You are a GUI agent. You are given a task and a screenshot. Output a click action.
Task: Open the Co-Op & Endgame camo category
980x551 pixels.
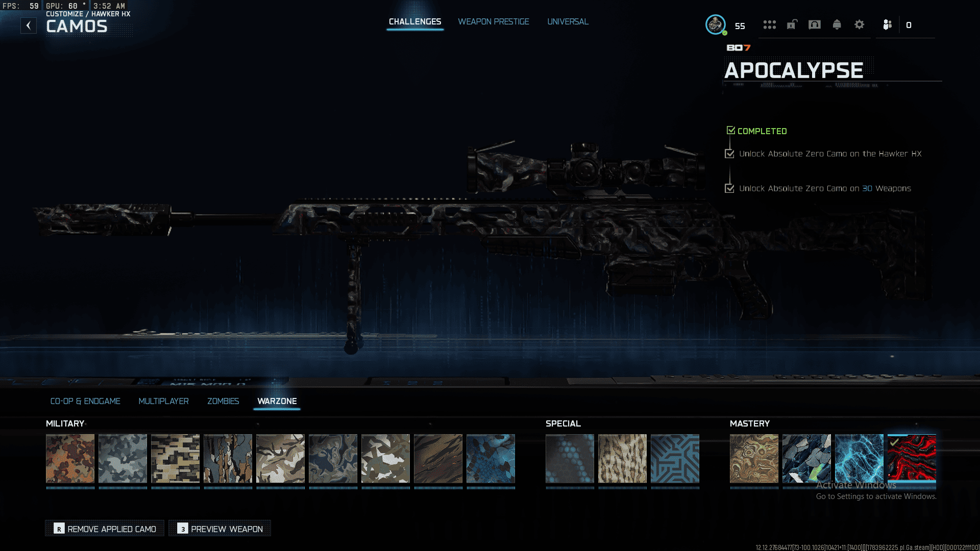pyautogui.click(x=85, y=402)
